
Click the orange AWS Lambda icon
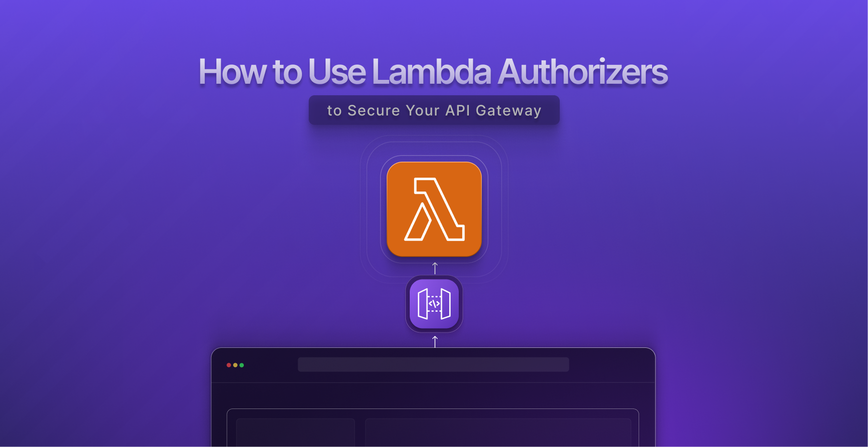coord(434,209)
